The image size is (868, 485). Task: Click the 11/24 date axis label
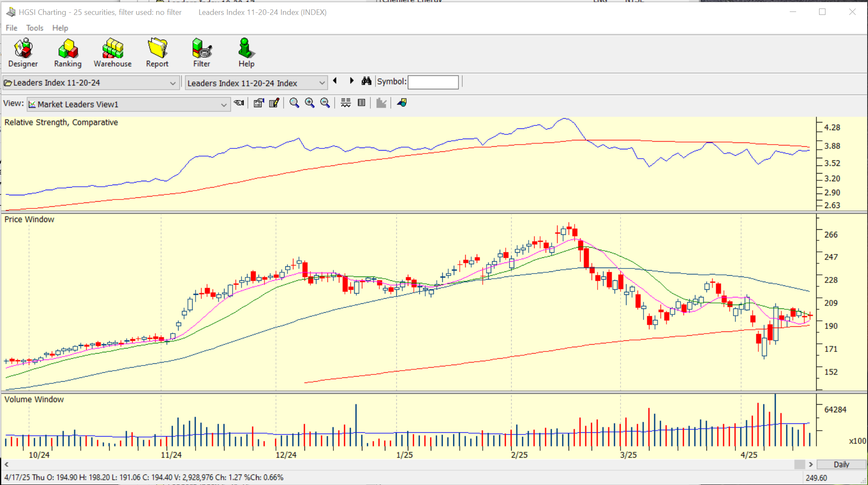point(171,455)
